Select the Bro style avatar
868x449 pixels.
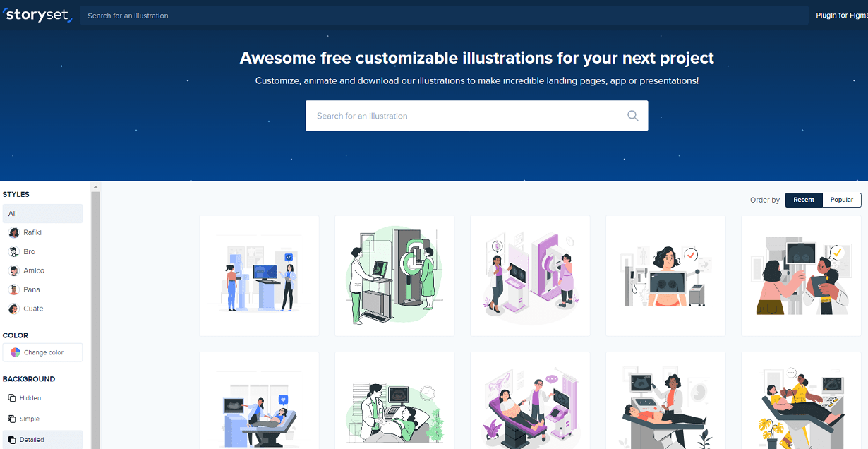click(x=13, y=252)
